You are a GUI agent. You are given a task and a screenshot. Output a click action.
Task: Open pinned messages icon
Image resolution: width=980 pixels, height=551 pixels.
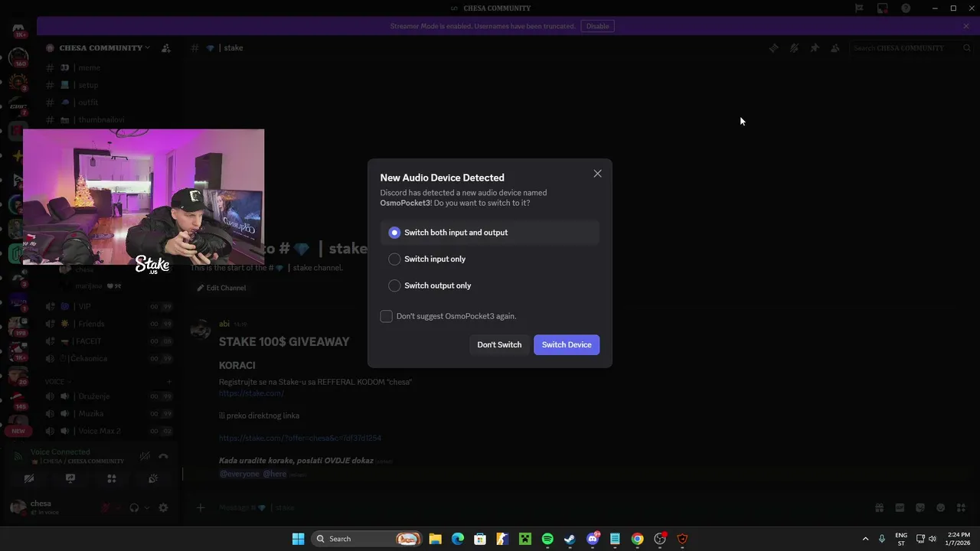point(815,47)
